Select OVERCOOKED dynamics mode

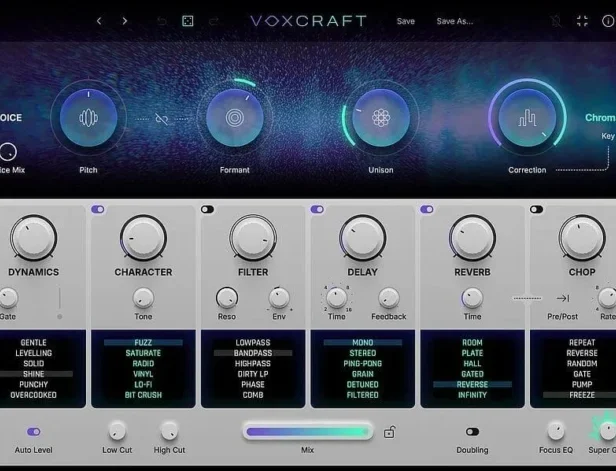click(33, 395)
